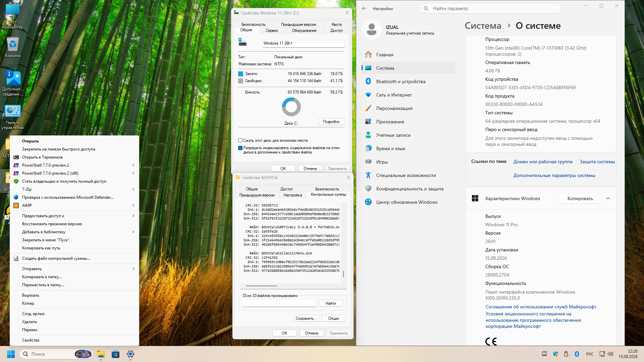The image size is (644, 362).
Task: Expand the PowerShell 7.7.0-preview.2 submenu arrow
Action: click(133, 165)
